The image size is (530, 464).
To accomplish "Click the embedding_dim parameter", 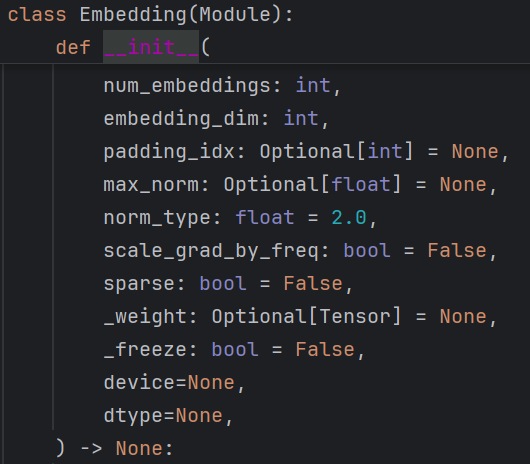I will pyautogui.click(x=181, y=119).
